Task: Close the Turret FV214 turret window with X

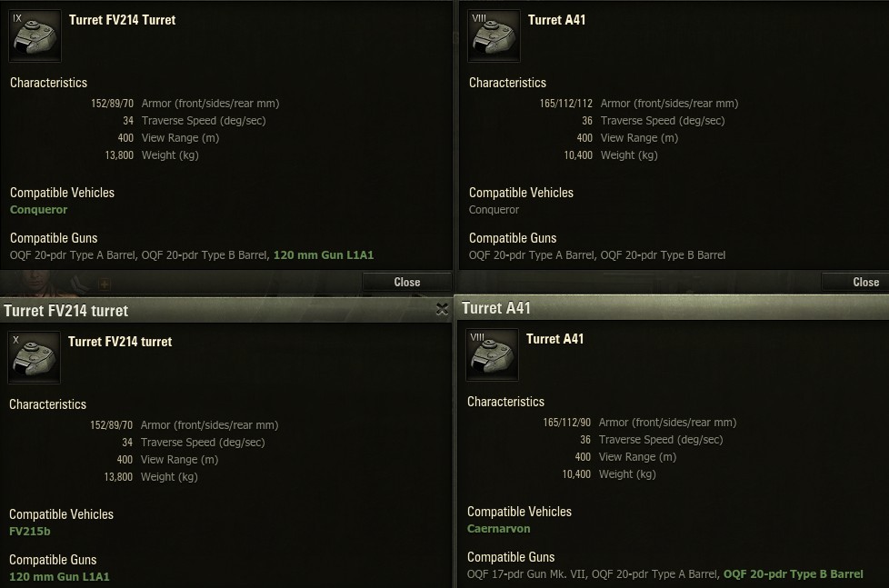Action: click(442, 310)
